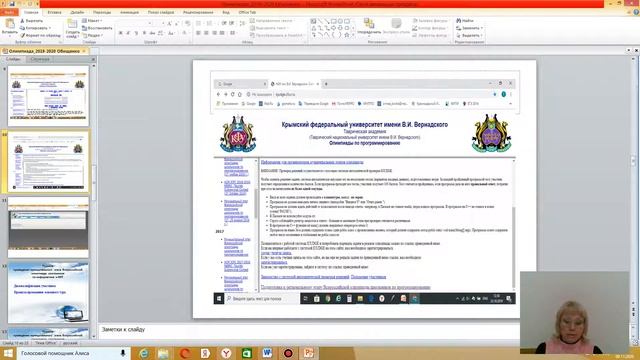Click Вырезать (Cut) in clipboard group

click(32, 21)
